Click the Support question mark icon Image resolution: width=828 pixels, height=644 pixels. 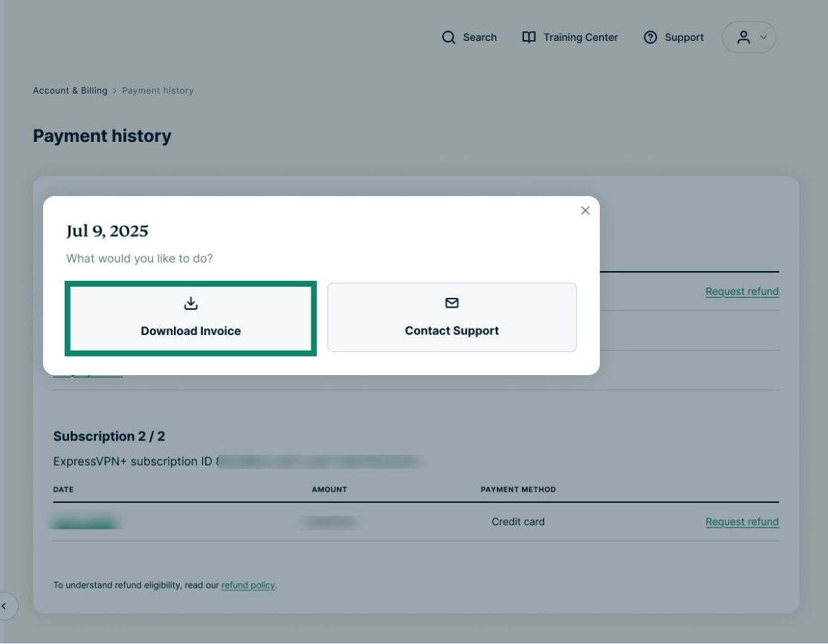click(650, 37)
